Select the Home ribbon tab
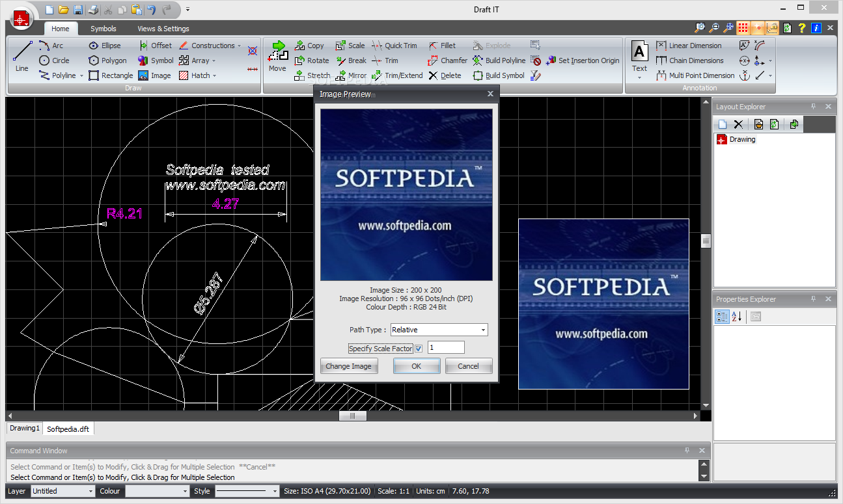Screen dimensions: 843x504 (61, 29)
